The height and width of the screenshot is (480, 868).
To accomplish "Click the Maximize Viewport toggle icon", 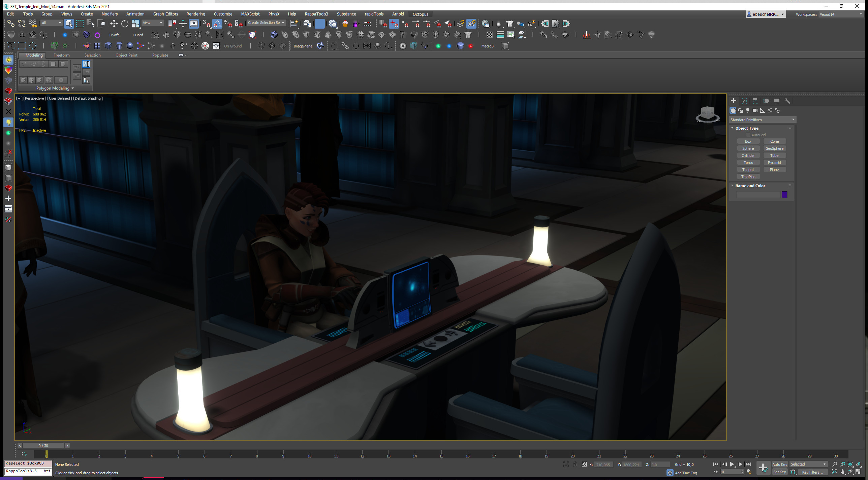I will 858,472.
